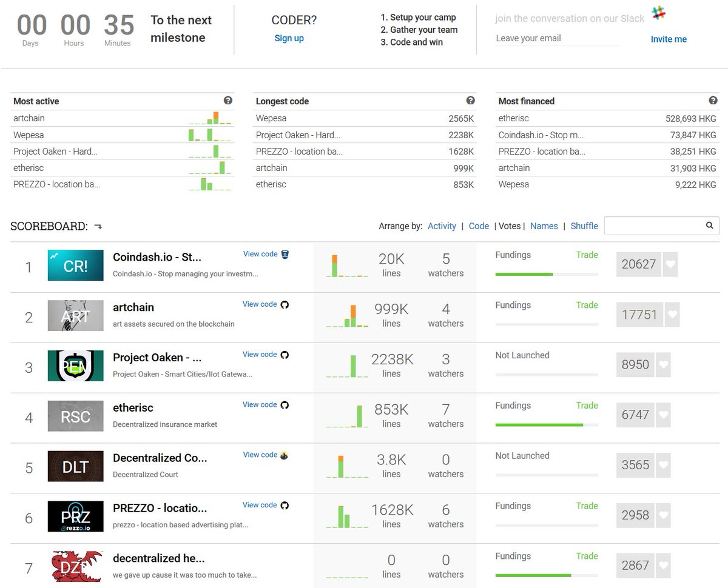The width and height of the screenshot is (728, 588).
Task: Click heart vote icon for Decentralized Court
Action: pos(664,466)
